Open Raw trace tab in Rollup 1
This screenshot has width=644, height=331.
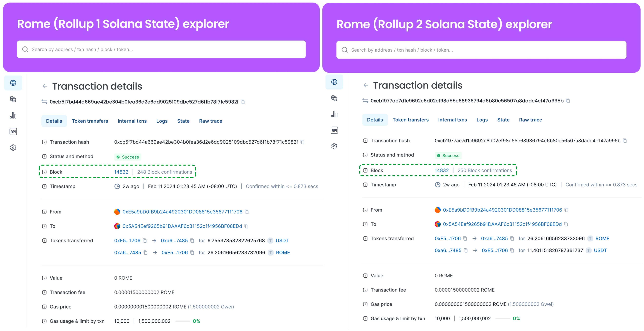[x=210, y=121]
